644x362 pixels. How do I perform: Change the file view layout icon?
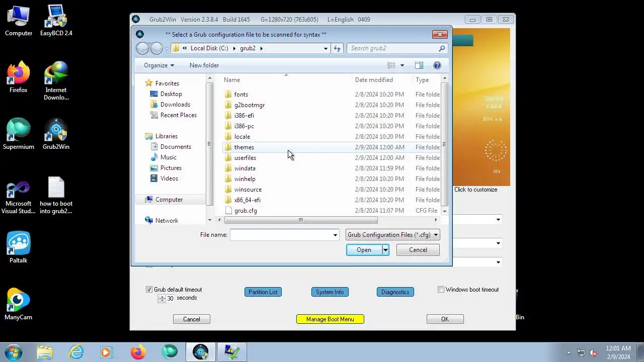pyautogui.click(x=391, y=65)
